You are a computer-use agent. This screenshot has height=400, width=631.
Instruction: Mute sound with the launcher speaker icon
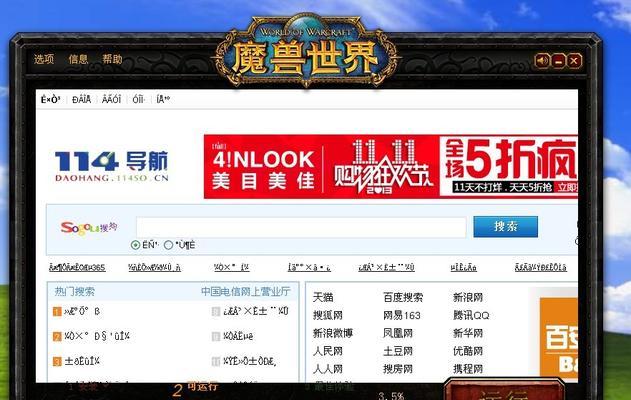[x=542, y=61]
